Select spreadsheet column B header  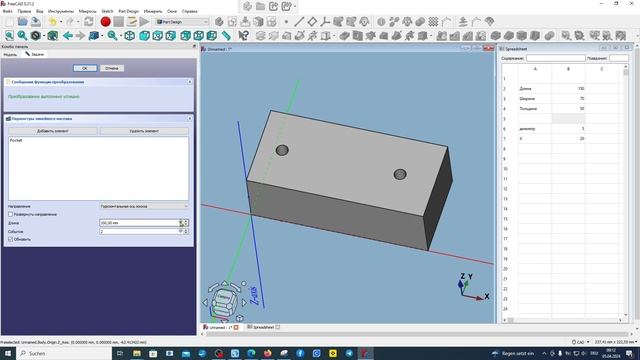(x=568, y=69)
